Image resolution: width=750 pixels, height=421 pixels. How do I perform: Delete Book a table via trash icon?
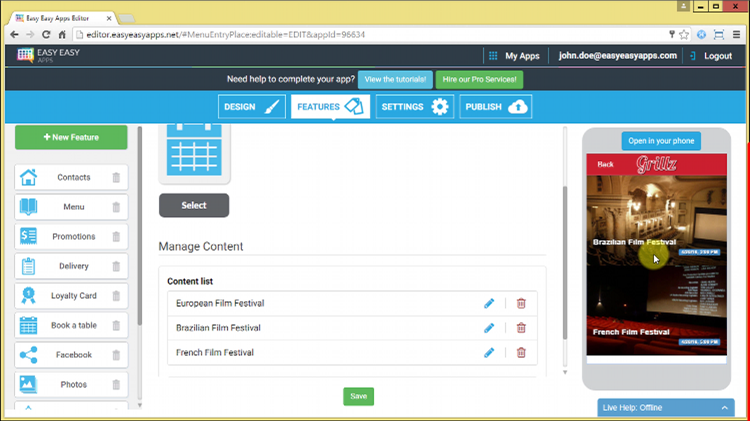coord(116,326)
